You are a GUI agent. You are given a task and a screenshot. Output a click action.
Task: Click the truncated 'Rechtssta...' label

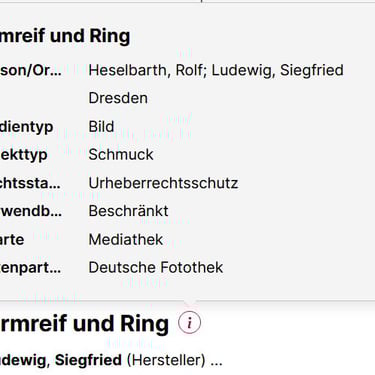(x=30, y=183)
